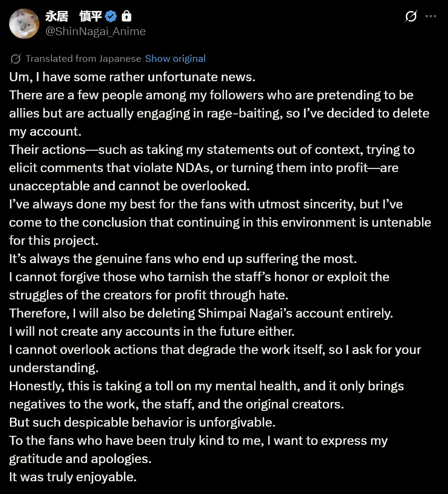The width and height of the screenshot is (448, 494).
Task: Click the line about not creating future accounts
Action: [x=152, y=332]
